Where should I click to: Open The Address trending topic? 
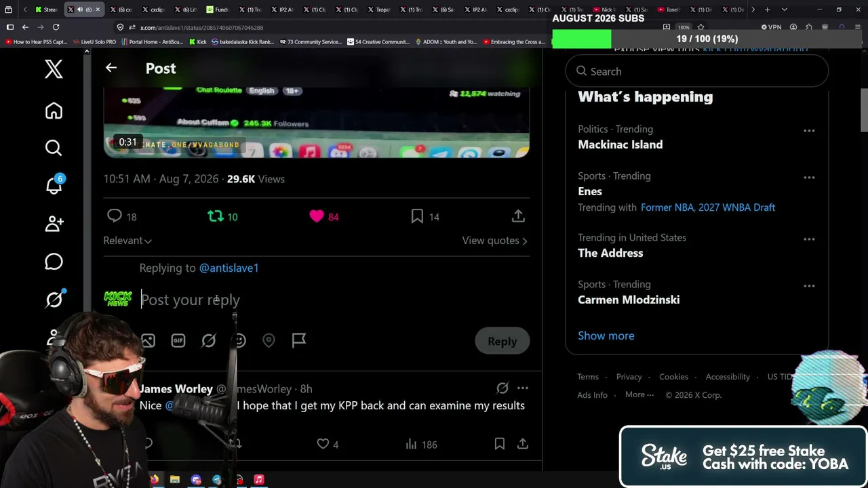[x=610, y=253]
